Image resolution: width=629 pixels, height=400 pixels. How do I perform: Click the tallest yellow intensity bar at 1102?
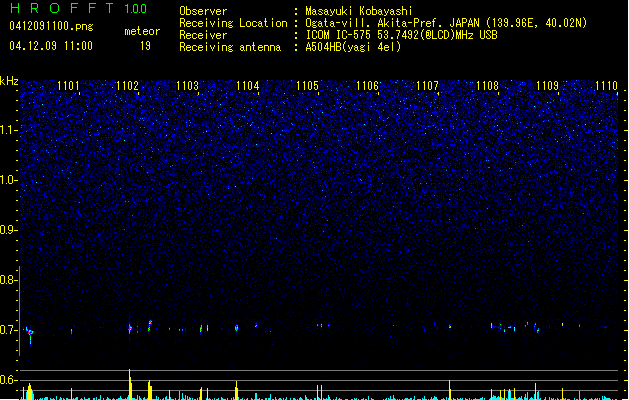click(x=130, y=384)
